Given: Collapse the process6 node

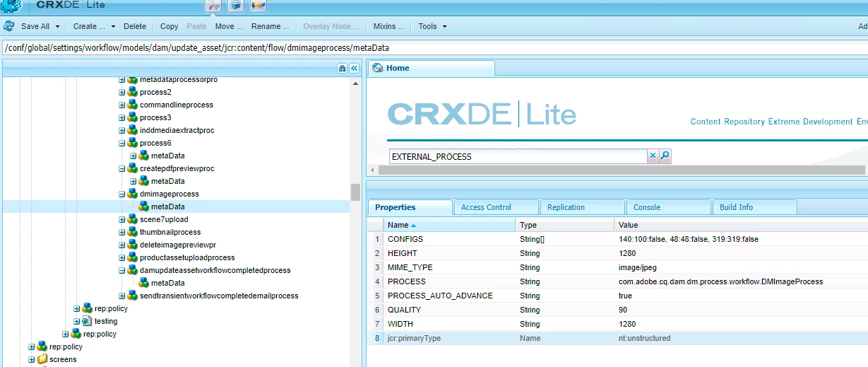Looking at the screenshot, I should 121,143.
